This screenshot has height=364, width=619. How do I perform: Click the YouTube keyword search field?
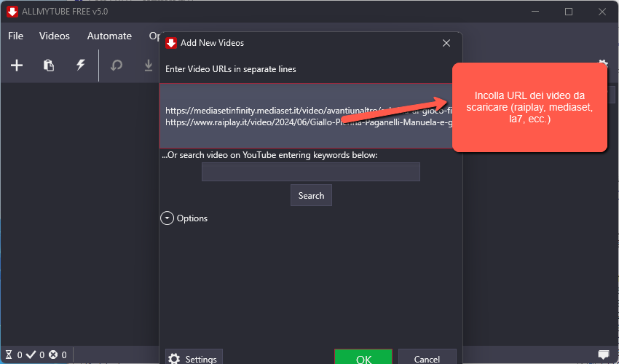coord(311,172)
